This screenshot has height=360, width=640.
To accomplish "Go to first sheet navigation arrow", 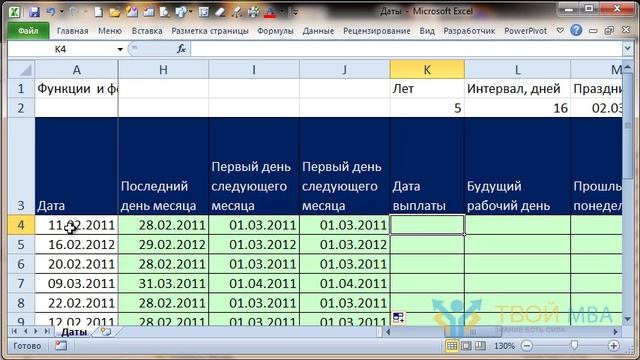I will coord(15,331).
